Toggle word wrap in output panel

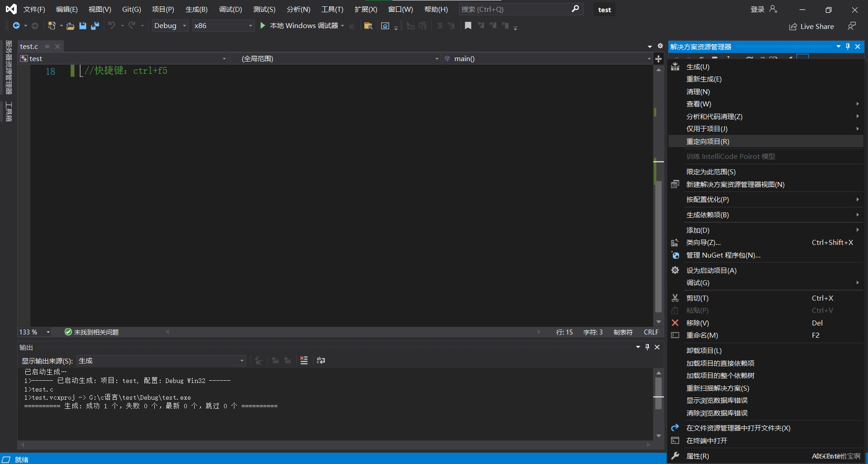(321, 360)
